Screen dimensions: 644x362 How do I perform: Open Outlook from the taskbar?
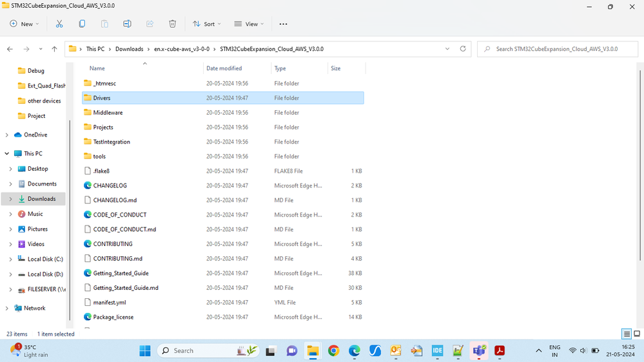[396, 350]
